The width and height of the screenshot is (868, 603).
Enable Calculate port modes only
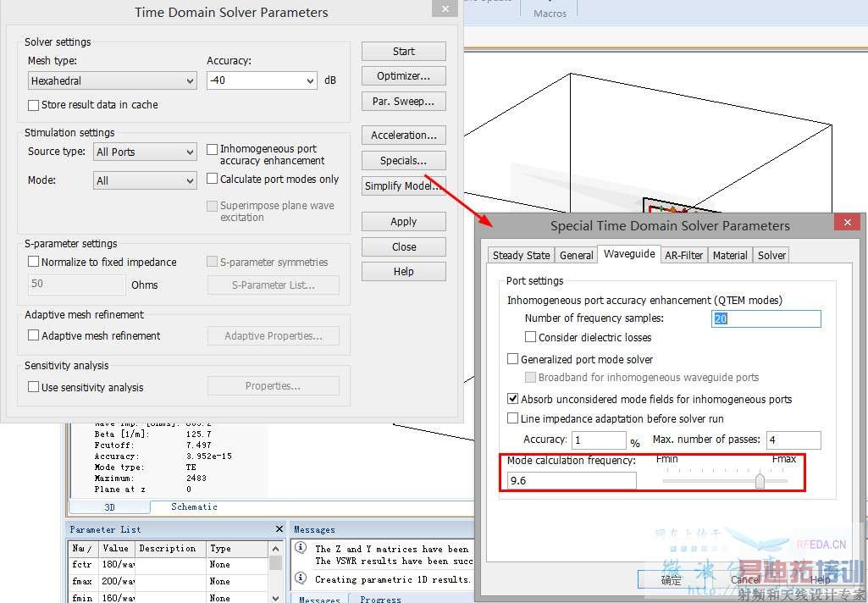pyautogui.click(x=212, y=179)
